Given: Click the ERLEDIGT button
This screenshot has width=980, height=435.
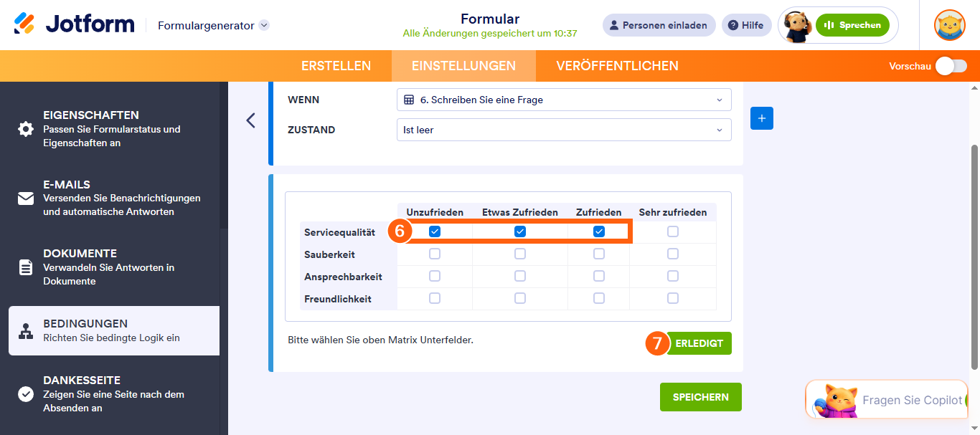Looking at the screenshot, I should [x=699, y=343].
